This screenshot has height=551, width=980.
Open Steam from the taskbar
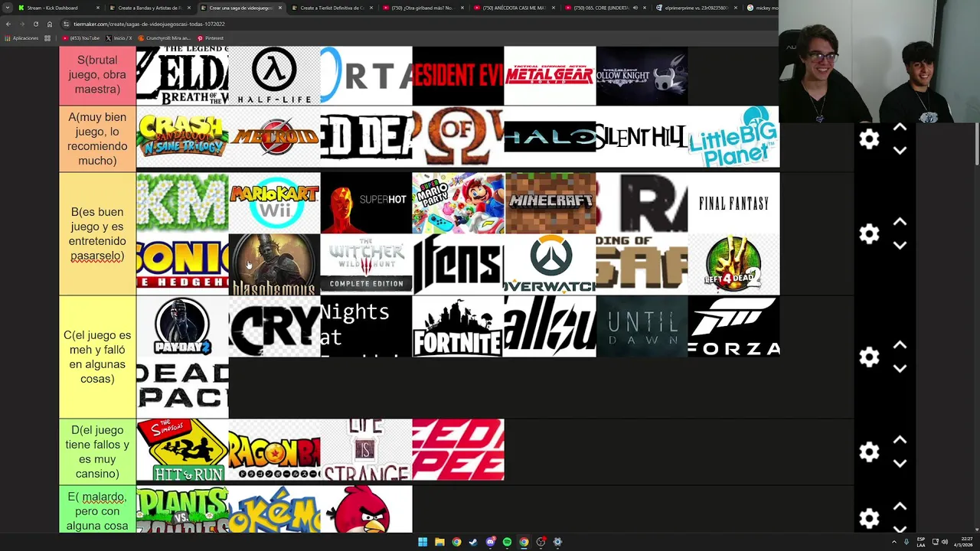[x=473, y=542]
